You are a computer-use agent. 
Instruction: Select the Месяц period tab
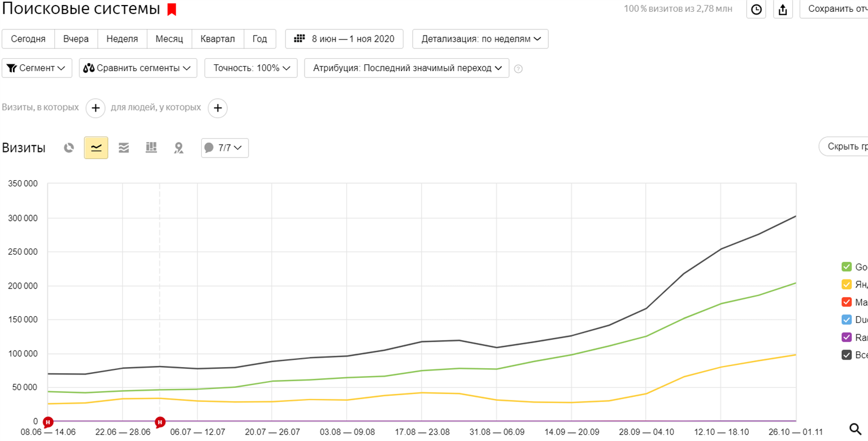tap(170, 39)
